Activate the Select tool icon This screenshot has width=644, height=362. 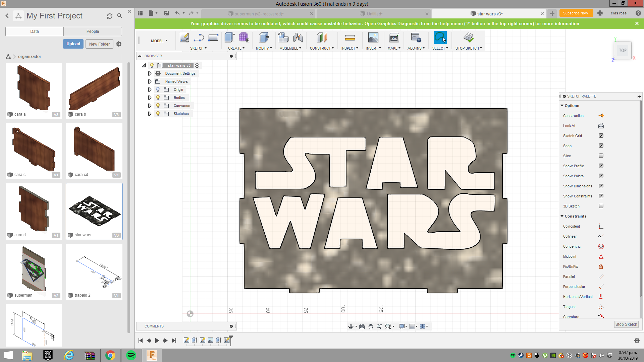coord(440,38)
